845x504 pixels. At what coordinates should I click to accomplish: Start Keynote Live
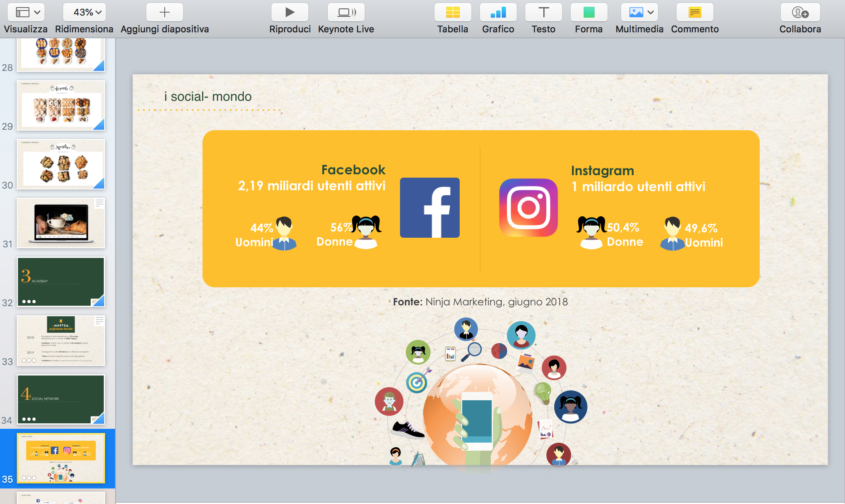coord(346,12)
